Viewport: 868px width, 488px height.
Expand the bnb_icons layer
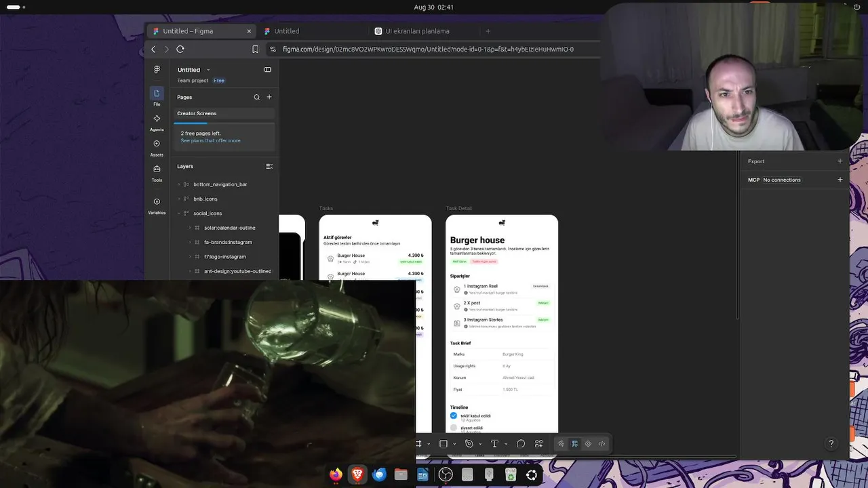click(179, 199)
